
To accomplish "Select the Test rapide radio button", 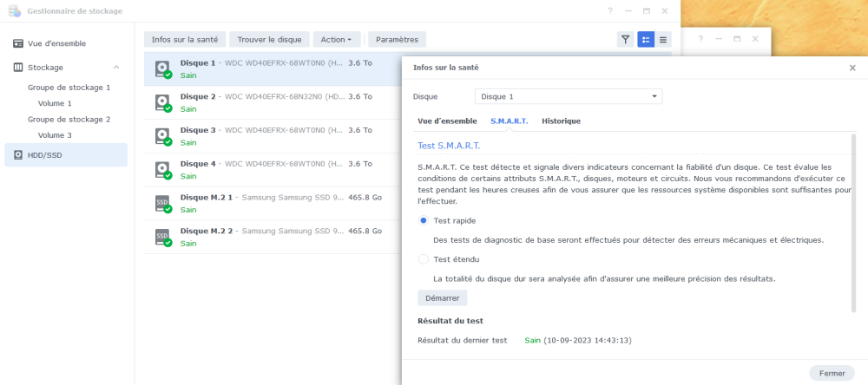I will coord(424,221).
